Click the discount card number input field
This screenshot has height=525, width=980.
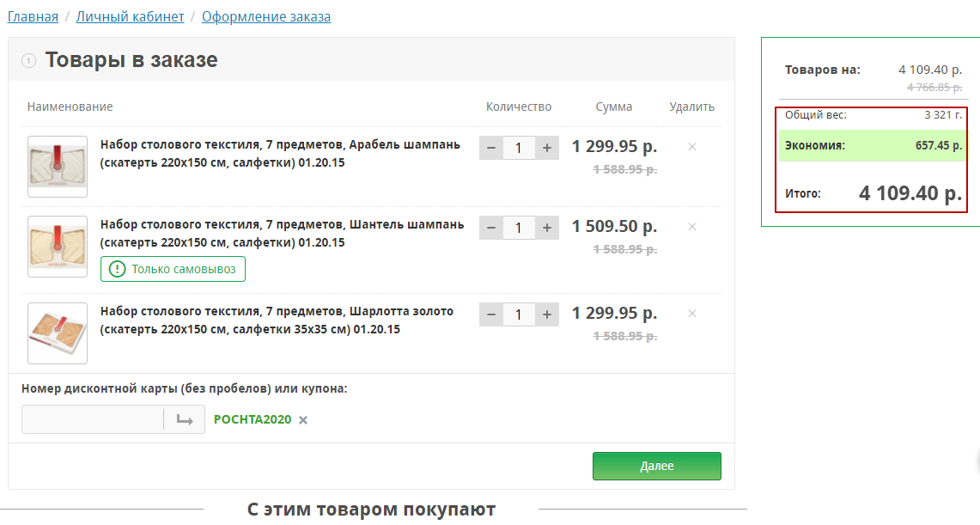coord(93,419)
